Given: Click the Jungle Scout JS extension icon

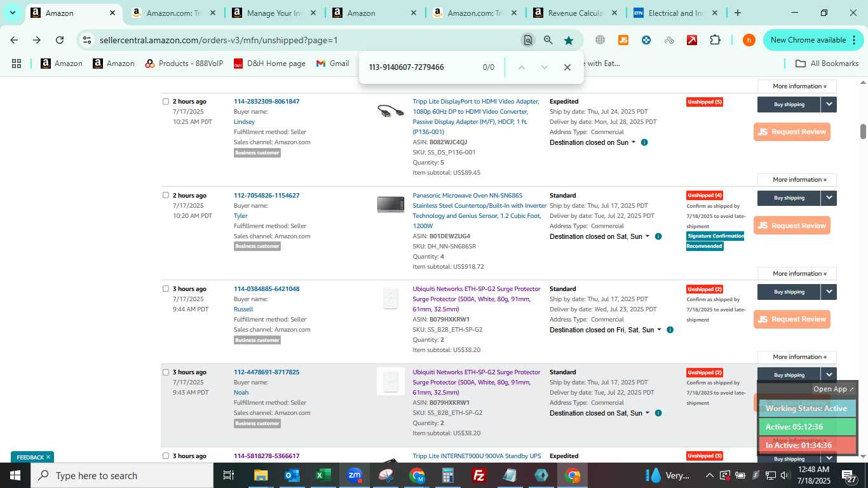Looking at the screenshot, I should click(623, 40).
